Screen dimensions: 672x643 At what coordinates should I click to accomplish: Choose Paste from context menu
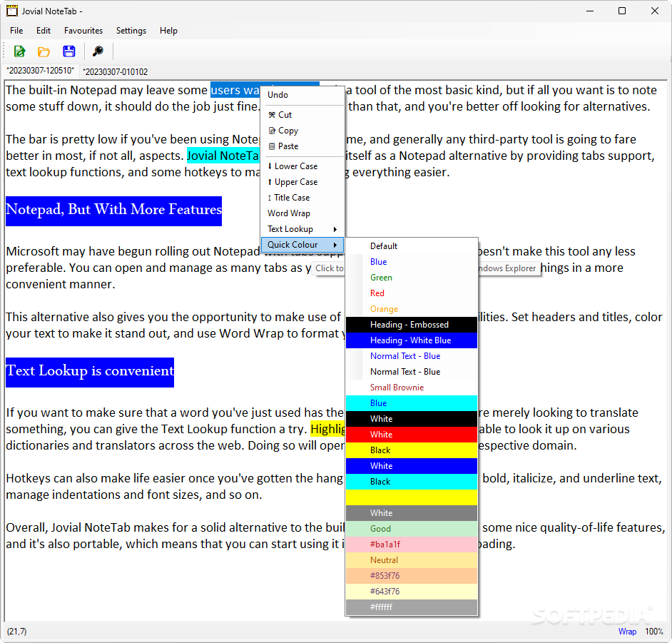click(x=302, y=146)
